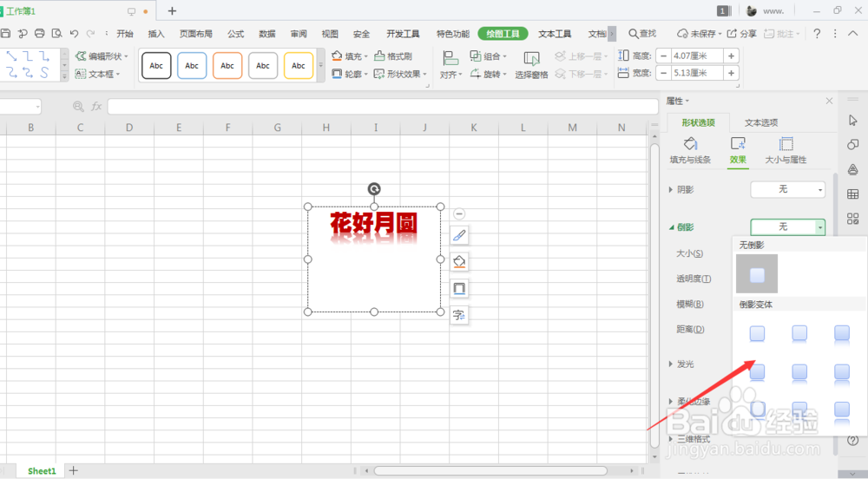Open 大小与属性 section in properties panel

point(786,151)
